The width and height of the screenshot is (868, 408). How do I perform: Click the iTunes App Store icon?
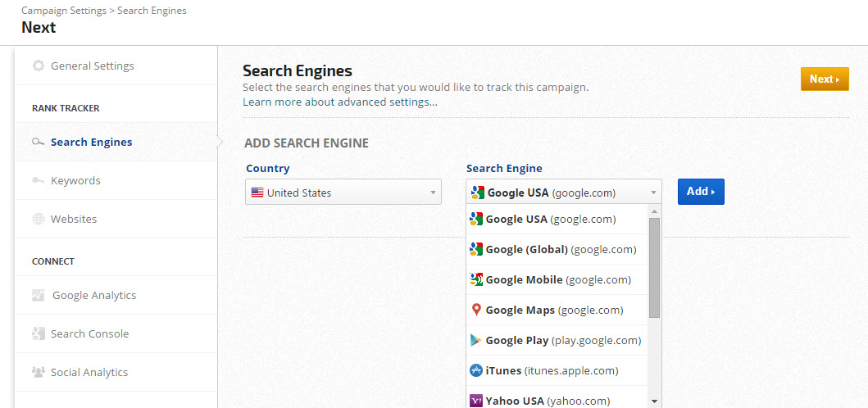475,371
